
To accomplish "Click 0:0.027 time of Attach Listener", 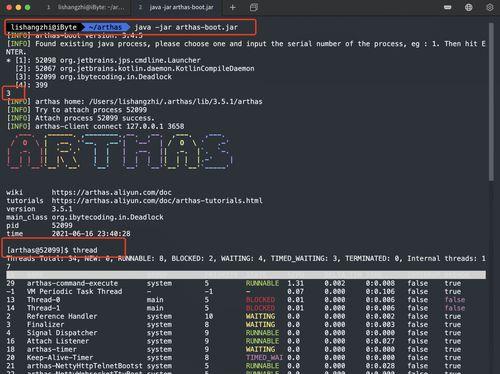I will click(x=380, y=341).
